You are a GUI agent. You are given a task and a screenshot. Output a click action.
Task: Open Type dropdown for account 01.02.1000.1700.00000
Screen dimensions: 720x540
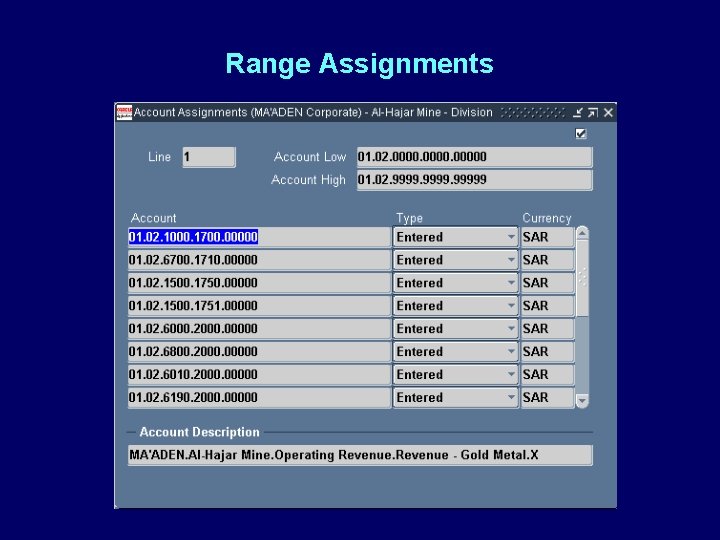click(456, 237)
